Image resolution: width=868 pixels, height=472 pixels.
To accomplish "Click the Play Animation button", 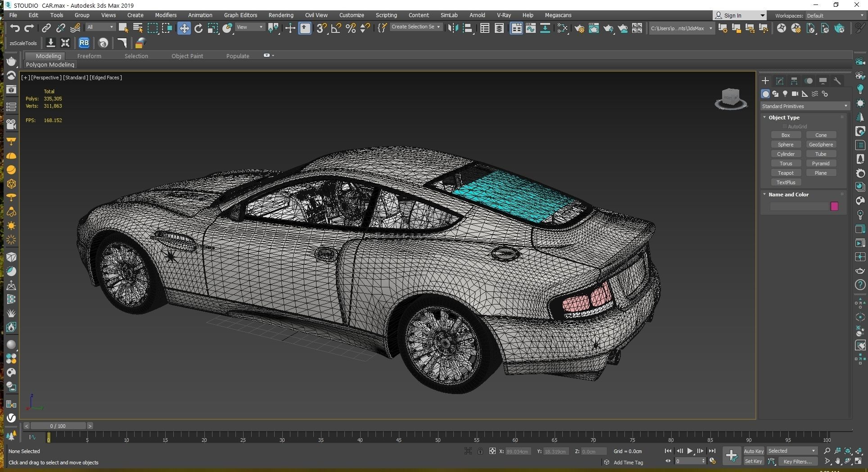I will (690, 451).
